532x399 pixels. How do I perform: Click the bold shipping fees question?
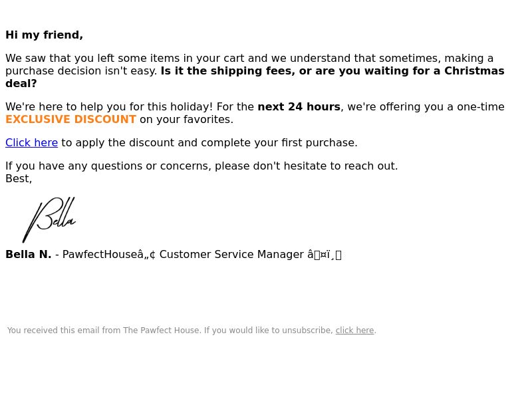click(332, 71)
